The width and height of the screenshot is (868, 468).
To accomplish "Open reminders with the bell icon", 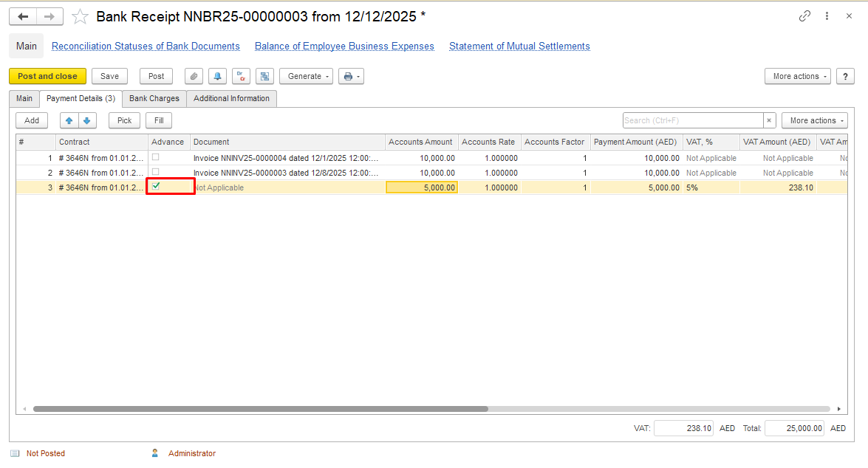I will tap(217, 76).
